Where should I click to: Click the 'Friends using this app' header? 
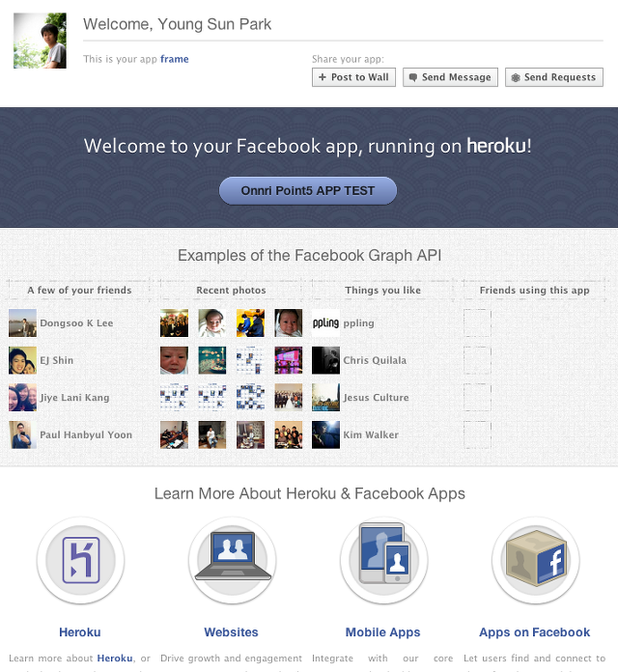click(535, 291)
